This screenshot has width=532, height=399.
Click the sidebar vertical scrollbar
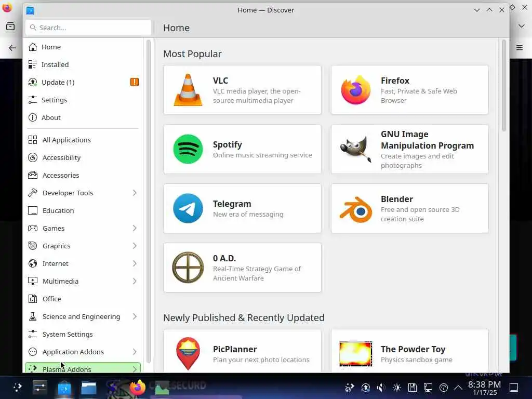pyautogui.click(x=148, y=202)
